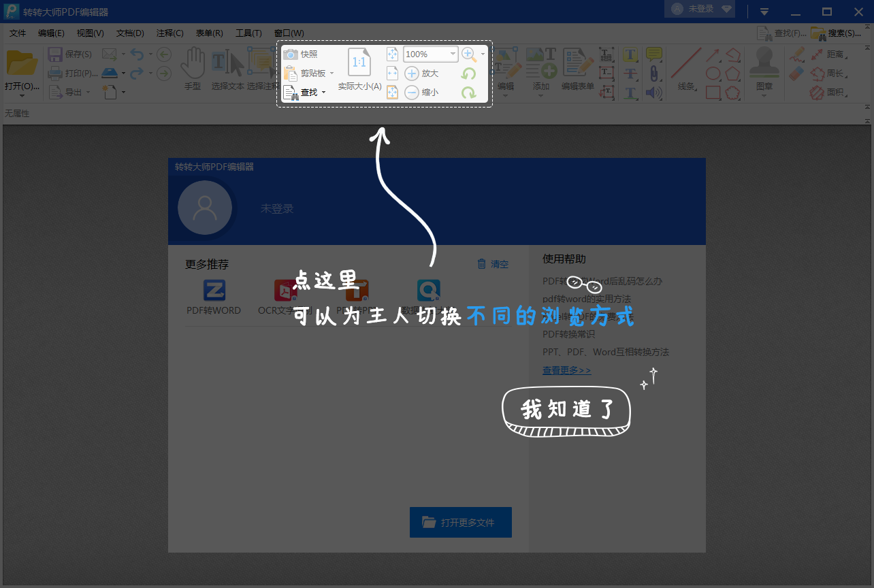Open the 100% zoom level dropdown

pyautogui.click(x=453, y=54)
